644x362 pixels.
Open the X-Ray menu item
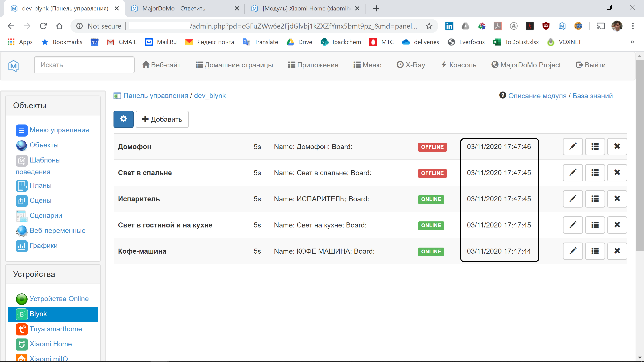pos(411,65)
